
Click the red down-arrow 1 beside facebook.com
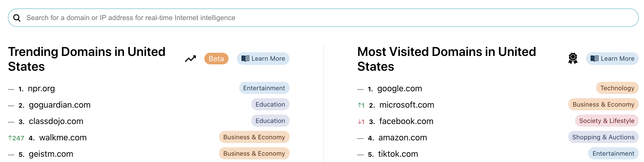pyautogui.click(x=361, y=122)
